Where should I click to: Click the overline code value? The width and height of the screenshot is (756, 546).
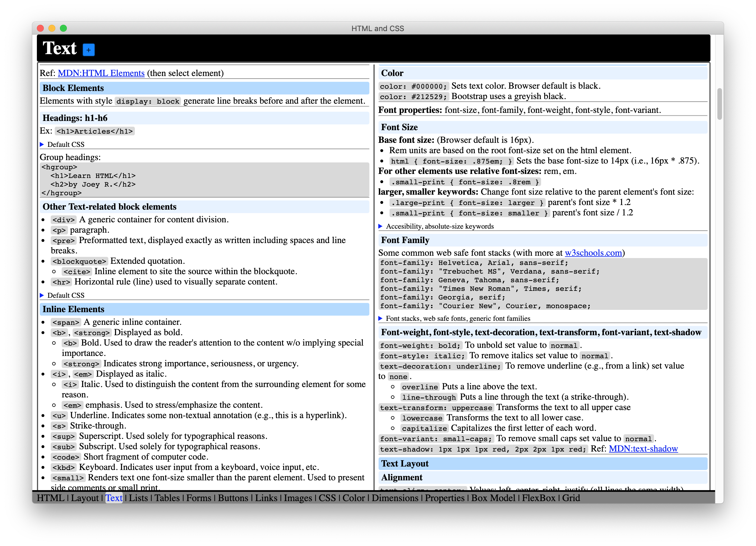(x=420, y=387)
